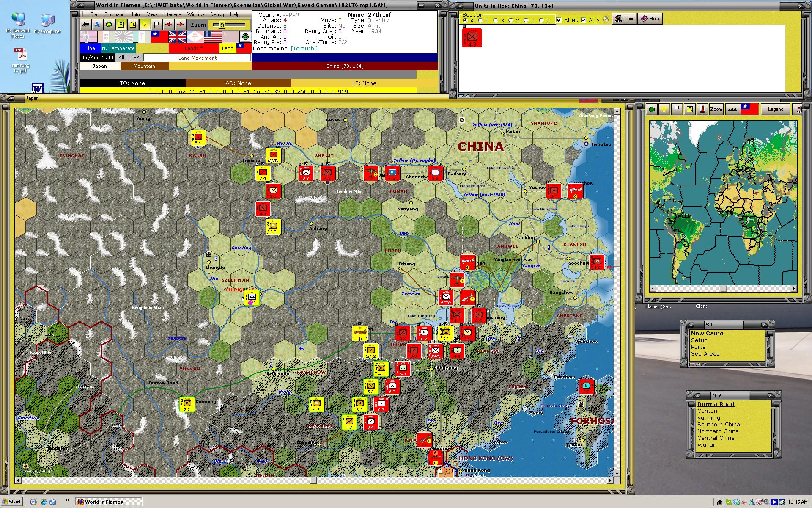Image resolution: width=812 pixels, height=508 pixels.
Task: Select the Nationalist China flag in flag row
Action: 159,37
